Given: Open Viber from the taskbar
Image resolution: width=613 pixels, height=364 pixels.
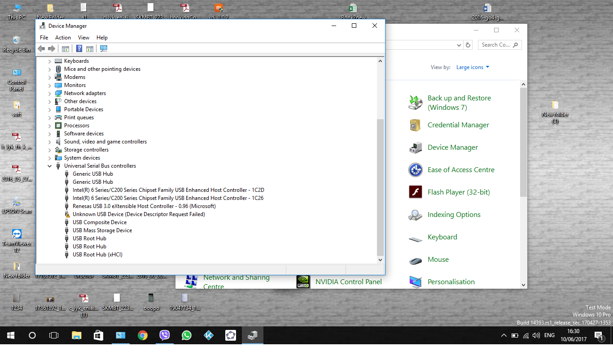Looking at the screenshot, I should point(164,335).
